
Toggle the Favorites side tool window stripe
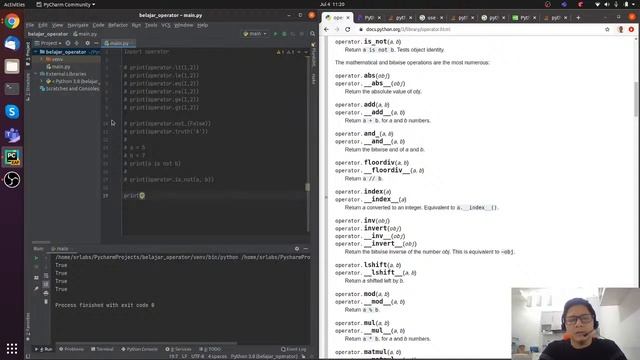click(28, 327)
